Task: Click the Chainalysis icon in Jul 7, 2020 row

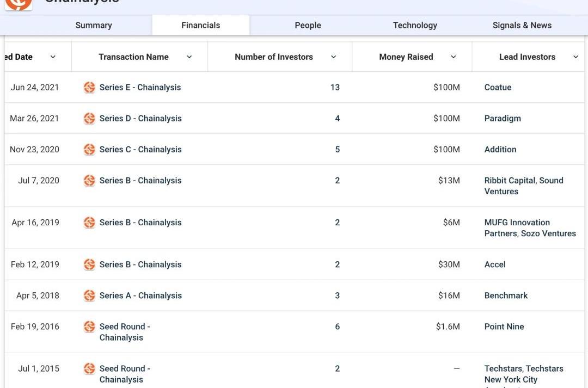Action: point(89,181)
